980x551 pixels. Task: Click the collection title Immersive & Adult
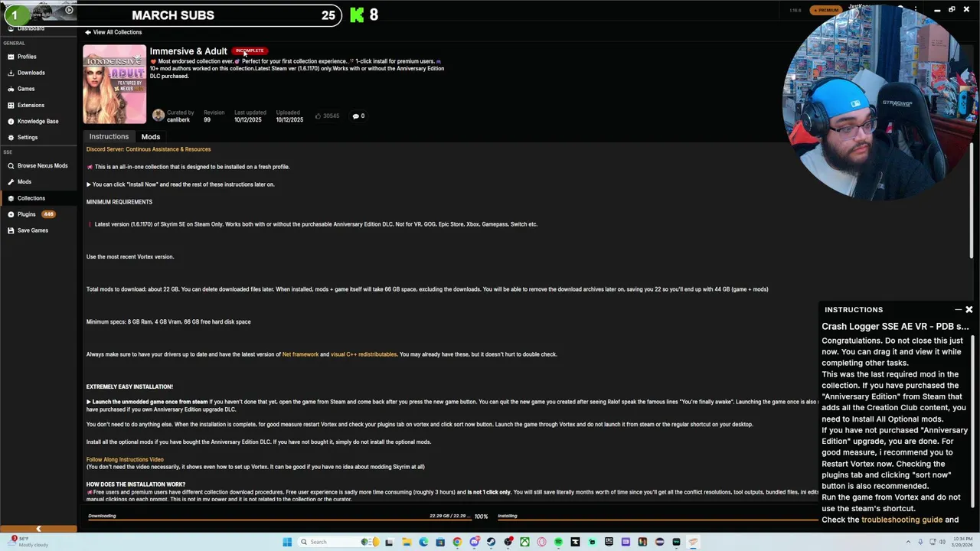188,51
